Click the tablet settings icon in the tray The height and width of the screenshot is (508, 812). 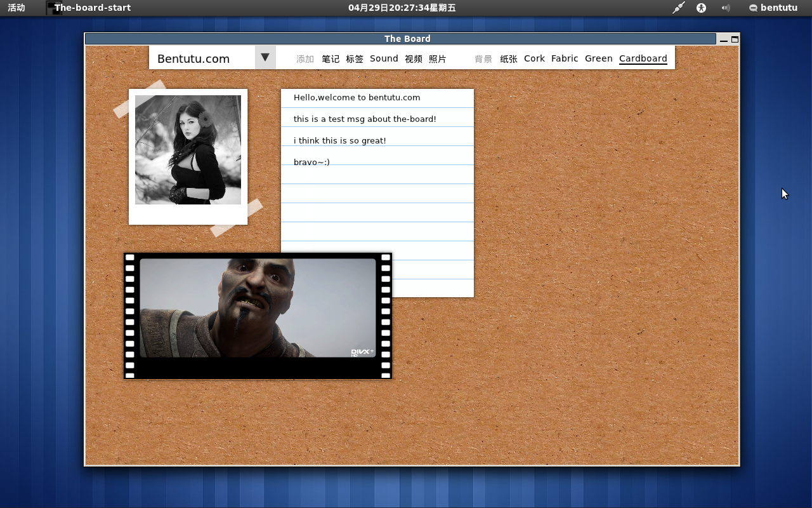[x=678, y=8]
